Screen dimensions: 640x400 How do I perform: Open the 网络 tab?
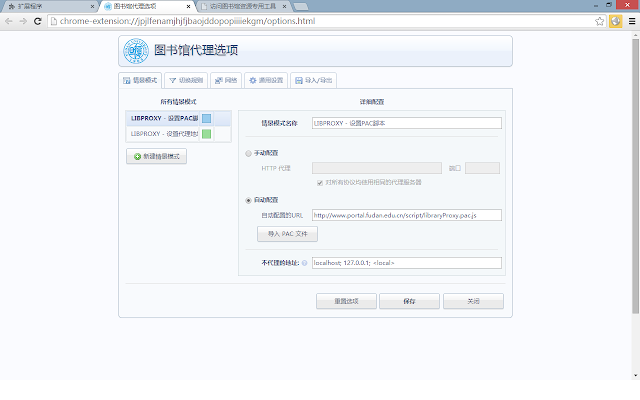click(226, 80)
